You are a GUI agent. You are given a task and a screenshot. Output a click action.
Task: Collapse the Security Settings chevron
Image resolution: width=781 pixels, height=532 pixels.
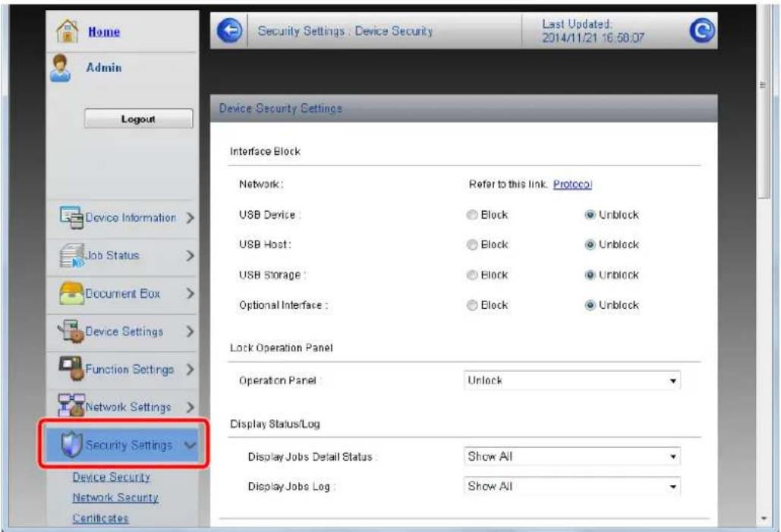(190, 445)
